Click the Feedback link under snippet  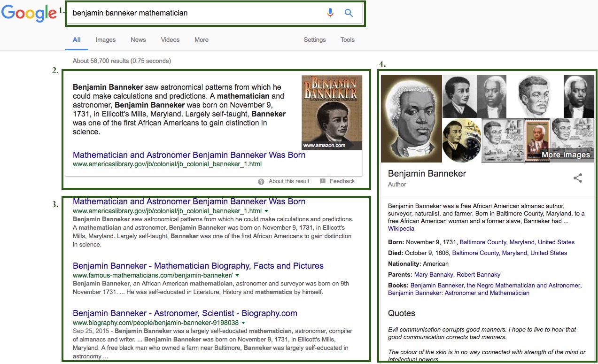click(342, 181)
